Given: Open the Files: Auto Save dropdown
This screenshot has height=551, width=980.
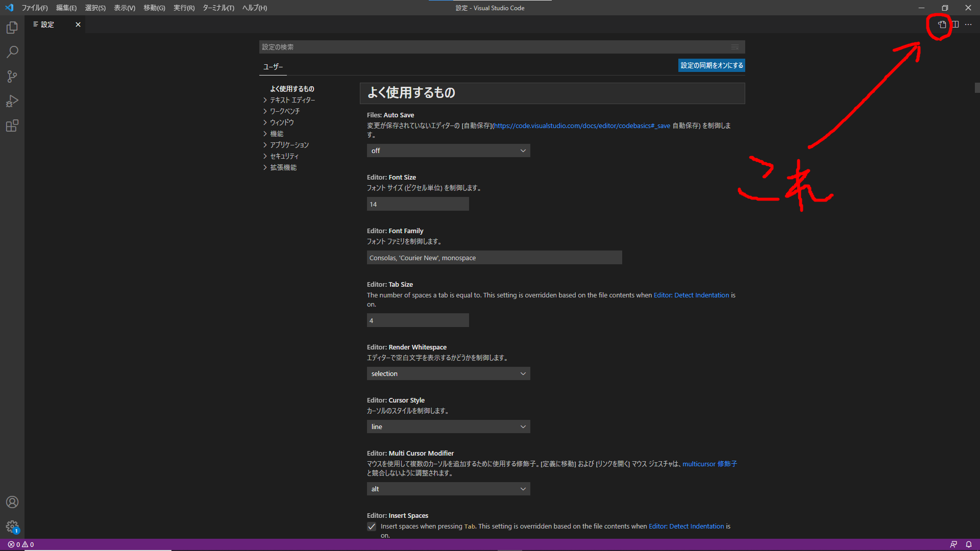Looking at the screenshot, I should coord(448,151).
